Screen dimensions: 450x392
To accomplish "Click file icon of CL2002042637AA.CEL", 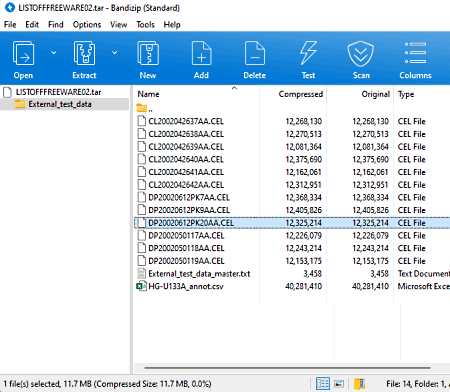I will 142,121.
